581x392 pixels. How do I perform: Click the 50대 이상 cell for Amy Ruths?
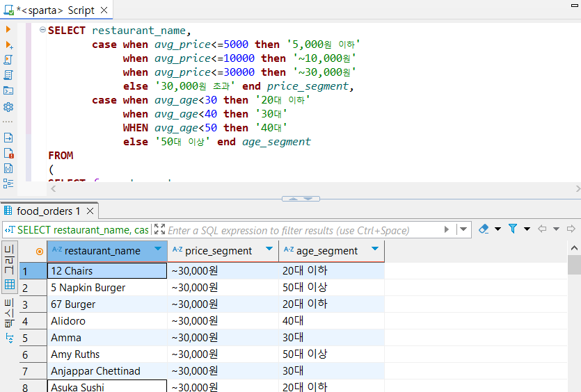tap(332, 354)
